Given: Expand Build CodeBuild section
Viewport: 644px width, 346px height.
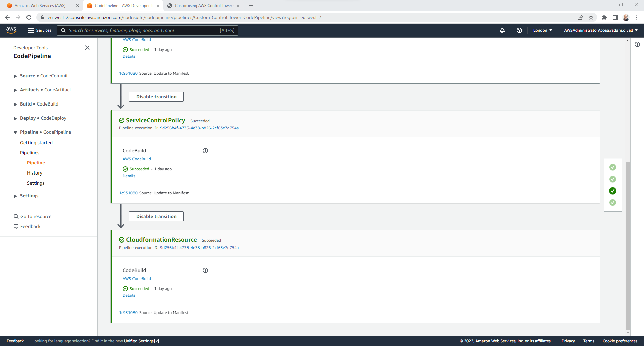Looking at the screenshot, I should point(15,105).
